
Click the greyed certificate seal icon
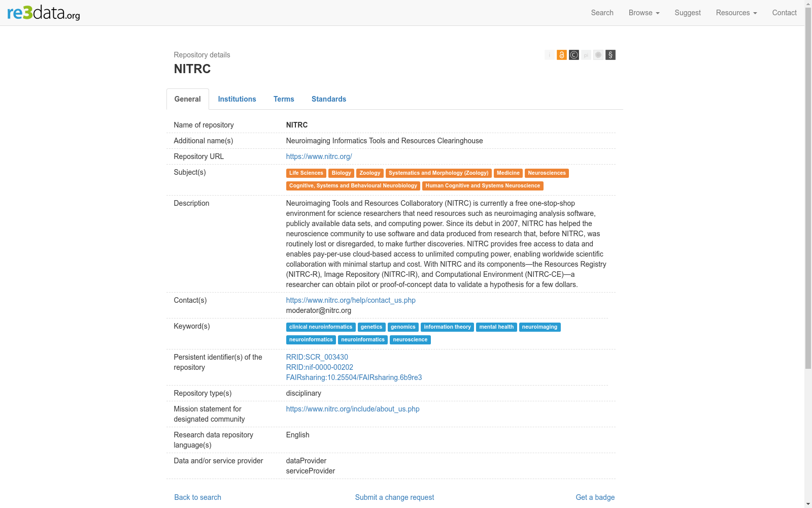598,55
